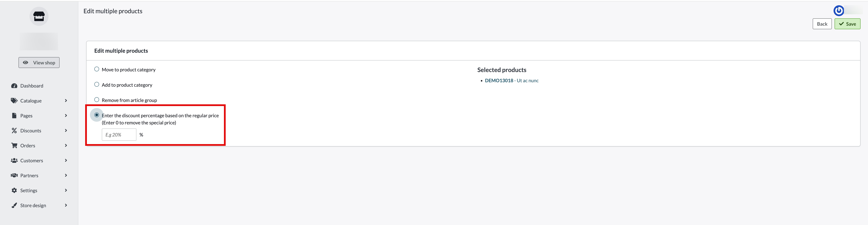Select the Add to product category option
Viewport: 868px width, 225px height.
(97, 85)
